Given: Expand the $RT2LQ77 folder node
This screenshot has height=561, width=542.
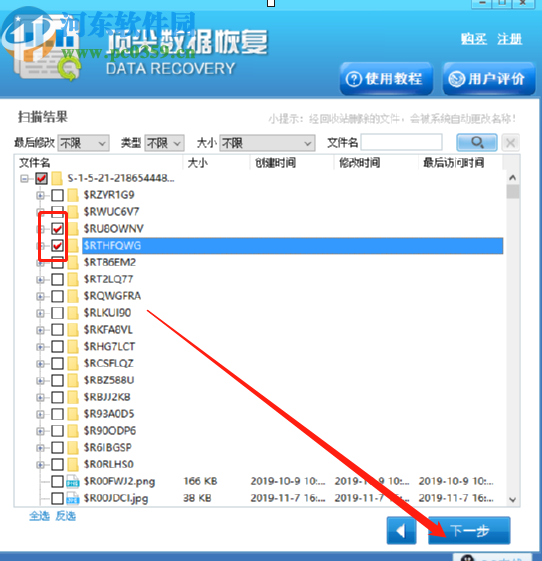Looking at the screenshot, I should pyautogui.click(x=40, y=279).
